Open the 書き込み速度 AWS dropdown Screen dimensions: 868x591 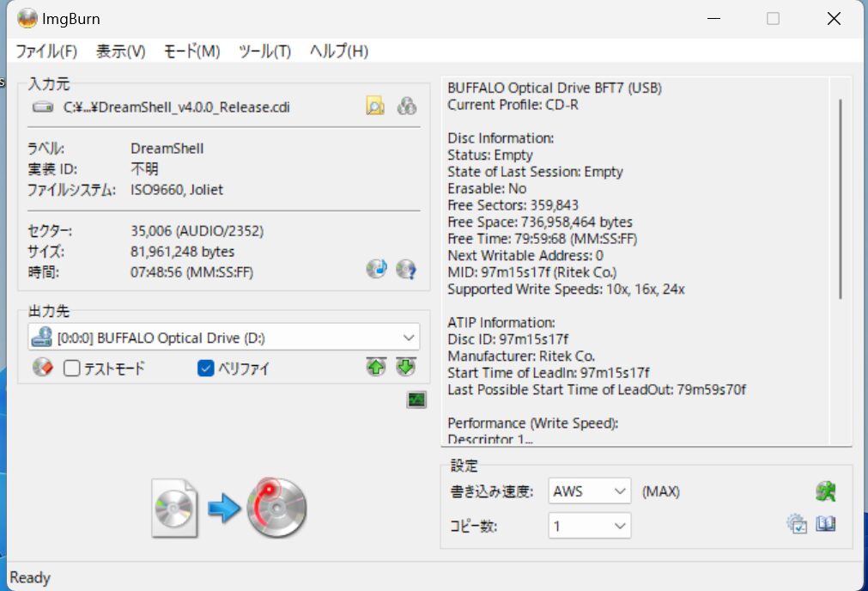click(x=590, y=491)
